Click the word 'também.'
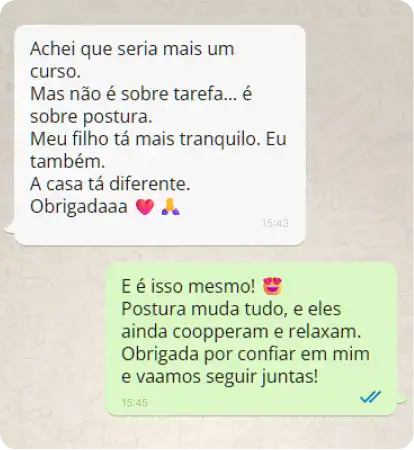Image resolution: width=414 pixels, height=450 pixels. (x=68, y=161)
